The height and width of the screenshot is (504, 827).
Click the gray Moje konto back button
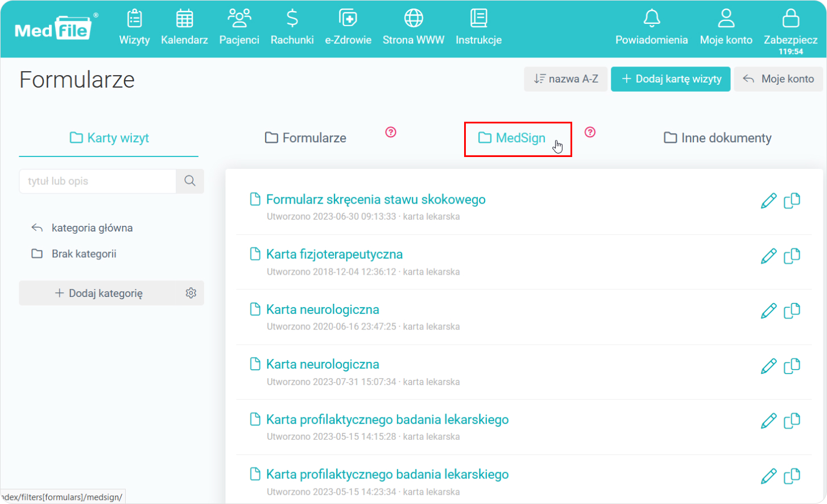(778, 79)
